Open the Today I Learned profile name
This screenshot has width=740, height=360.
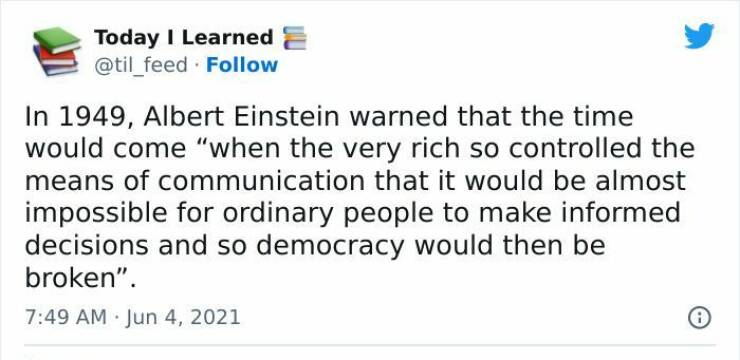pos(184,37)
